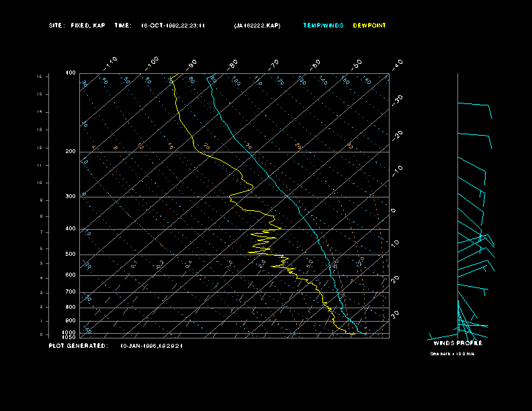Click the SITE: FIXED, KAP header text
The height and width of the screenshot is (411, 532).
77,26
